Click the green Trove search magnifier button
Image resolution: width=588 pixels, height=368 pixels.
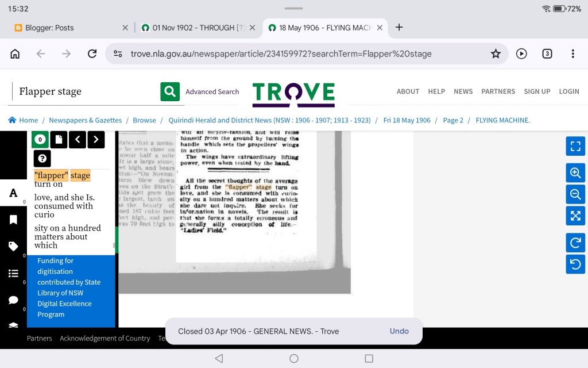point(170,91)
